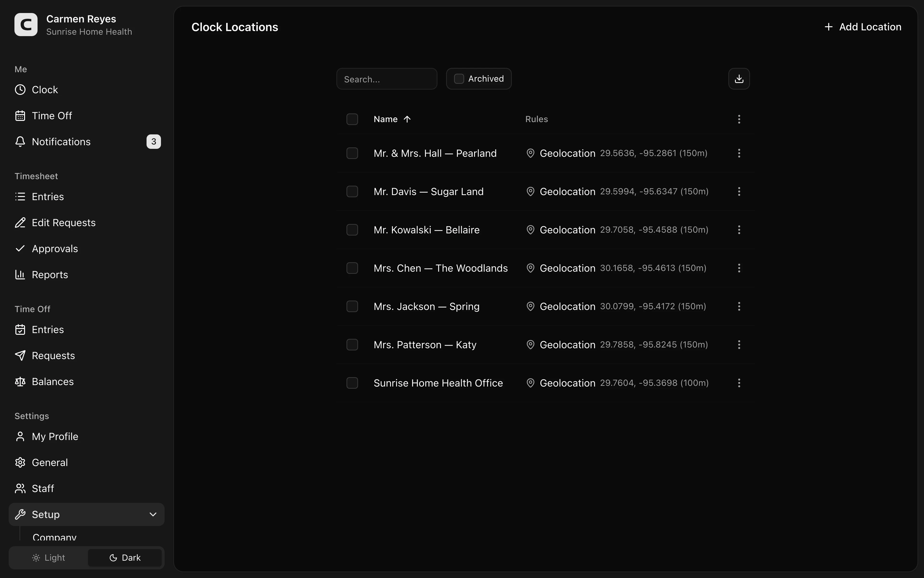Select Sunrise Home Health Office checkbox
The width and height of the screenshot is (924, 578).
tap(352, 383)
